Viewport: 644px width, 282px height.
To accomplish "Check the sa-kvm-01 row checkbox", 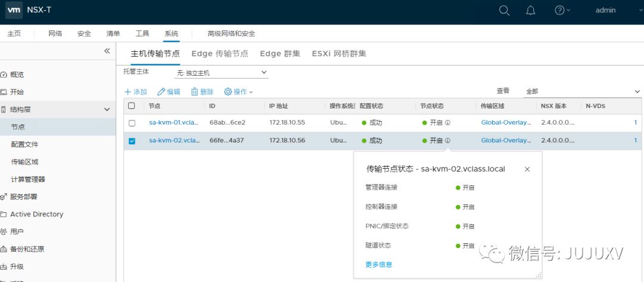I will click(x=132, y=123).
